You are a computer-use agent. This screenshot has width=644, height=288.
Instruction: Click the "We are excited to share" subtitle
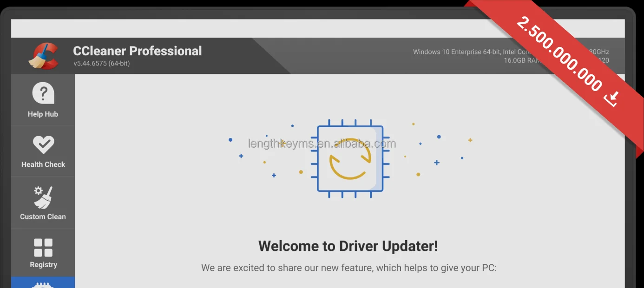coord(349,268)
